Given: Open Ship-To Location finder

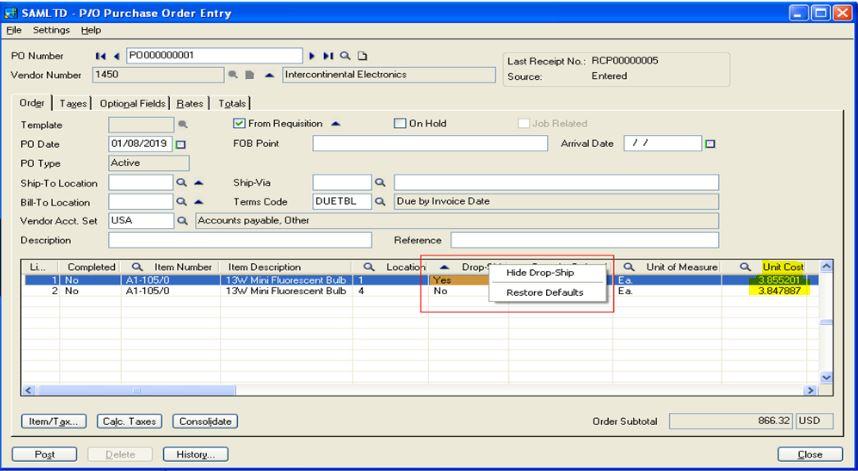Looking at the screenshot, I should (x=182, y=183).
